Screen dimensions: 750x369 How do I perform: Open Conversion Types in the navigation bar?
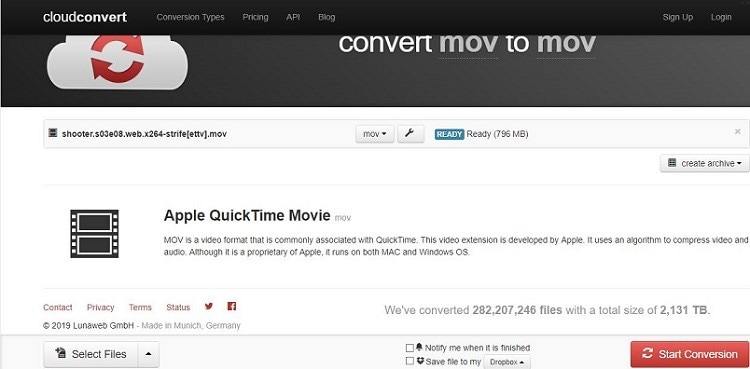190,17
